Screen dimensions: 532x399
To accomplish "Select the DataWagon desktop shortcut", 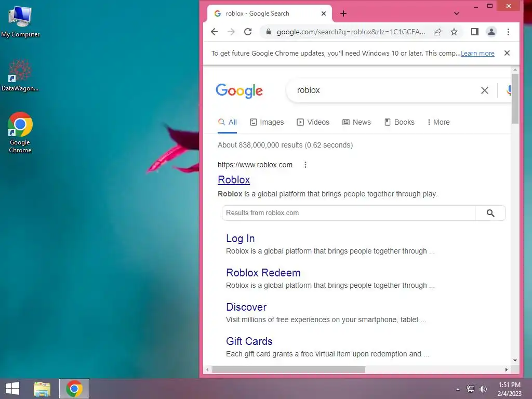I will click(x=20, y=75).
